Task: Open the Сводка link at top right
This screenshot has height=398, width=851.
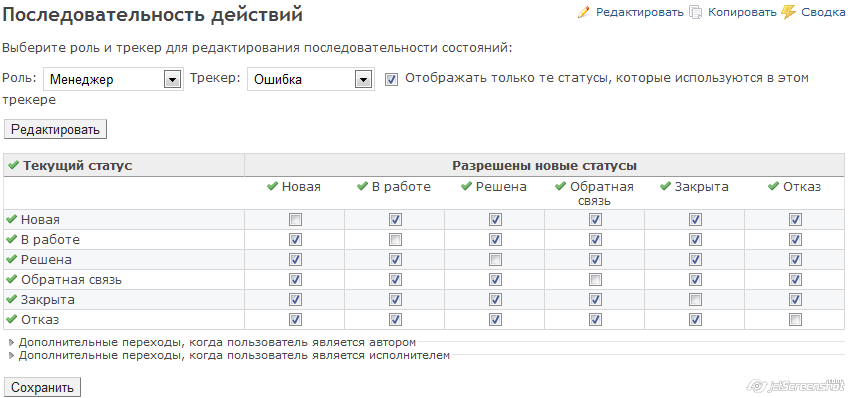Action: [x=823, y=12]
